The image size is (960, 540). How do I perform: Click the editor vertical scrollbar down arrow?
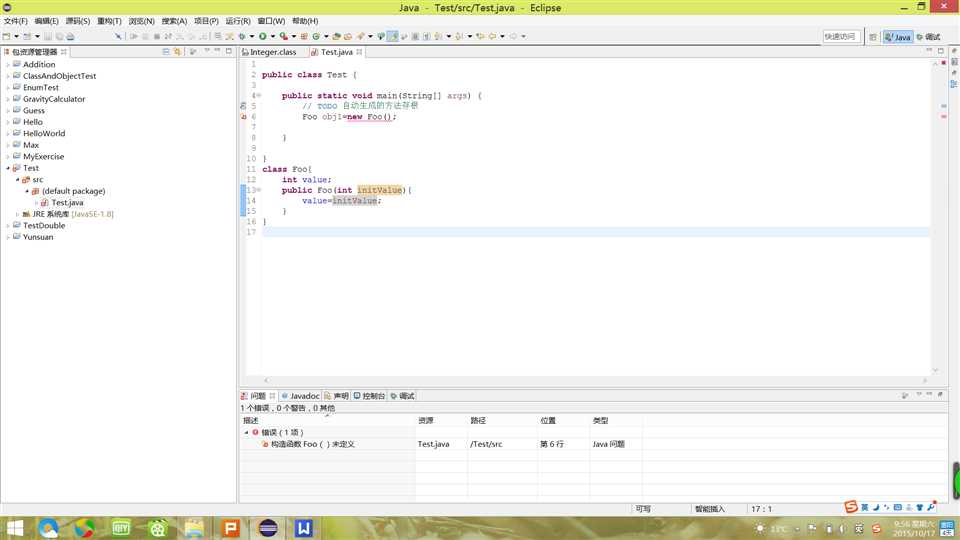pos(935,370)
